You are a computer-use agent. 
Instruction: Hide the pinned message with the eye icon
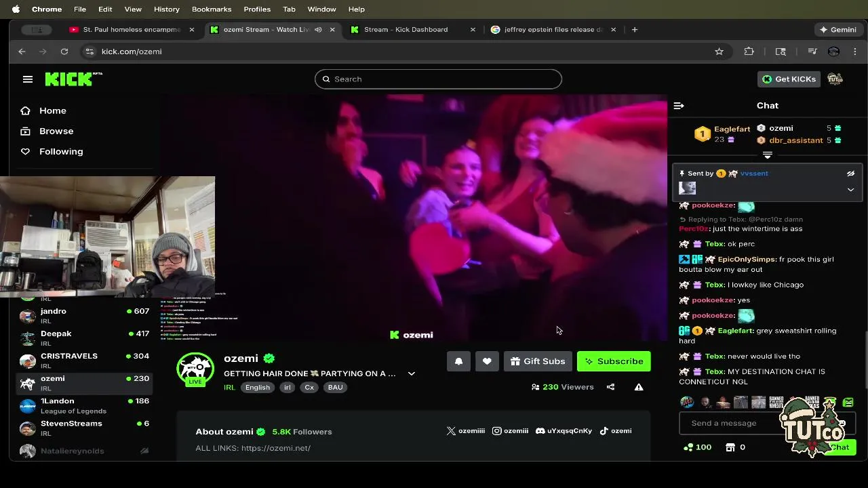click(850, 174)
